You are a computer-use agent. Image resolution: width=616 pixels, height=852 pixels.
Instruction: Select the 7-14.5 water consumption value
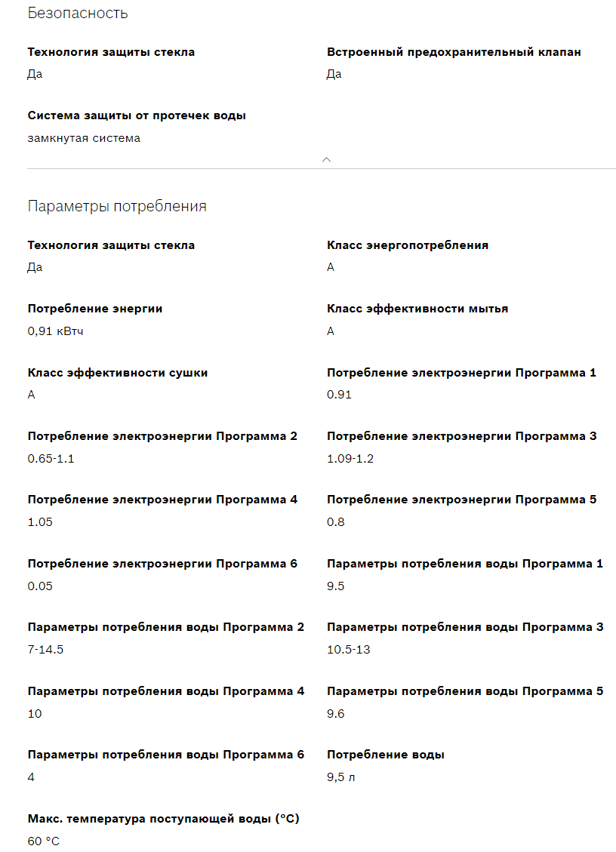45,650
